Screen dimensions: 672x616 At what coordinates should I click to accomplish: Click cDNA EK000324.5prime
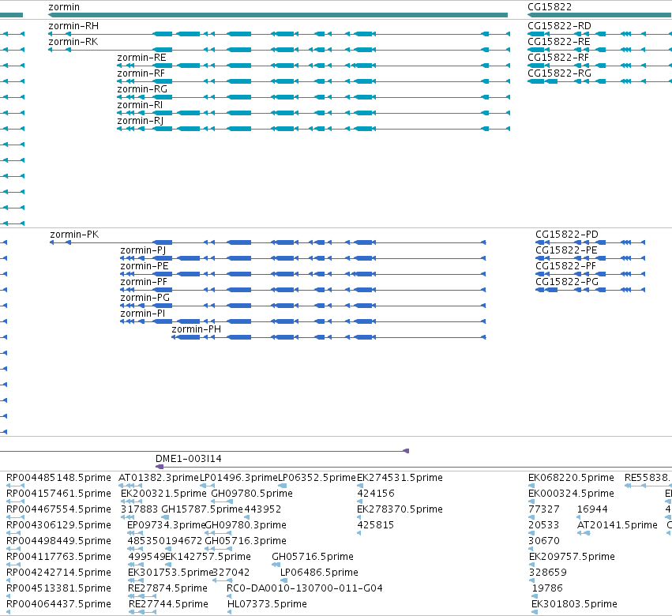click(571, 494)
